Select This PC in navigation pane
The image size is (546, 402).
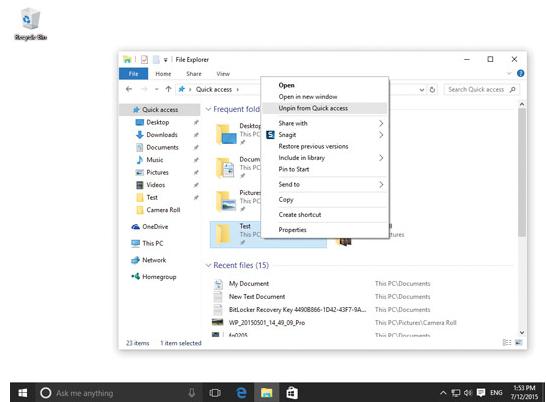tap(153, 243)
